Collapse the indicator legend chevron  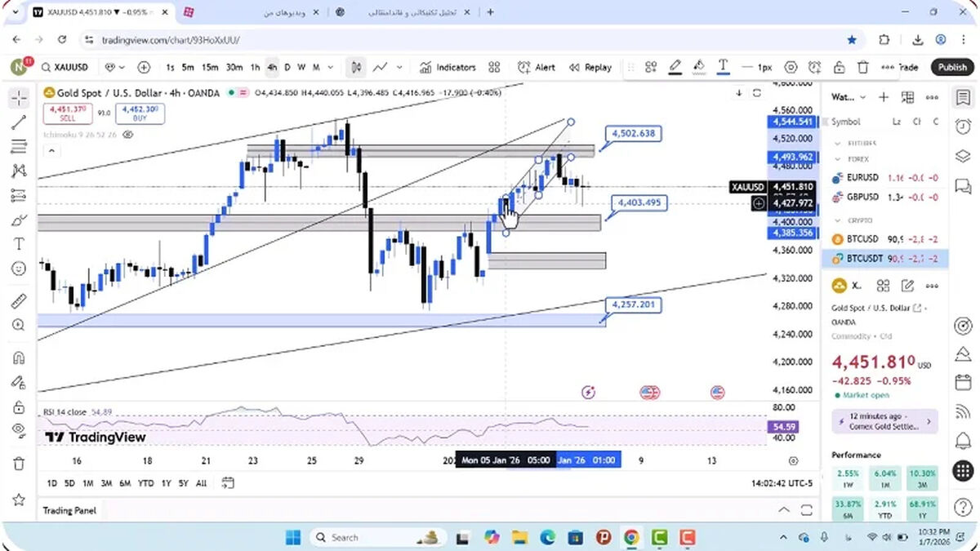[x=51, y=151]
